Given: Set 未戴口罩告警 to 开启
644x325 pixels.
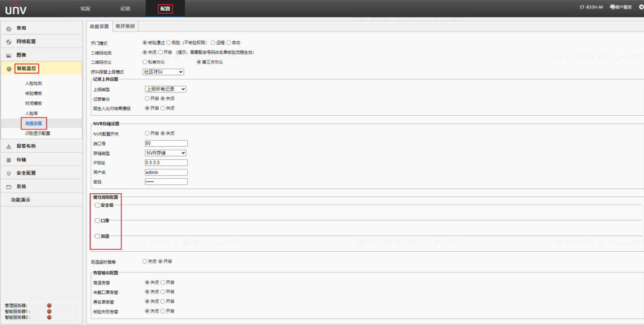Looking at the screenshot, I should [163, 292].
